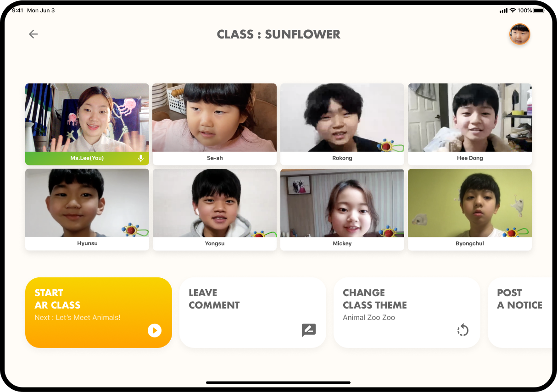Open the Post a Notice card

point(520,313)
